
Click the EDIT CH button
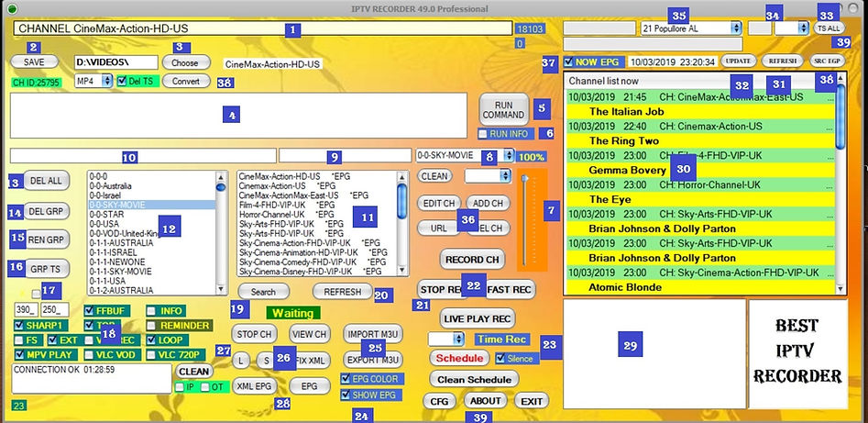438,204
